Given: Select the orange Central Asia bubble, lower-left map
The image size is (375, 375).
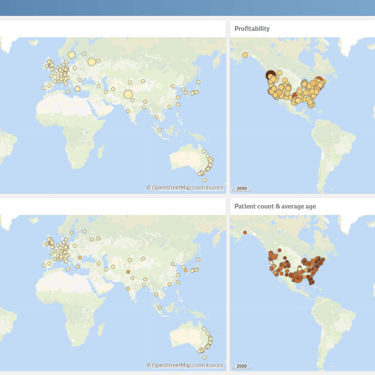Looking at the screenshot, I should (x=128, y=272).
